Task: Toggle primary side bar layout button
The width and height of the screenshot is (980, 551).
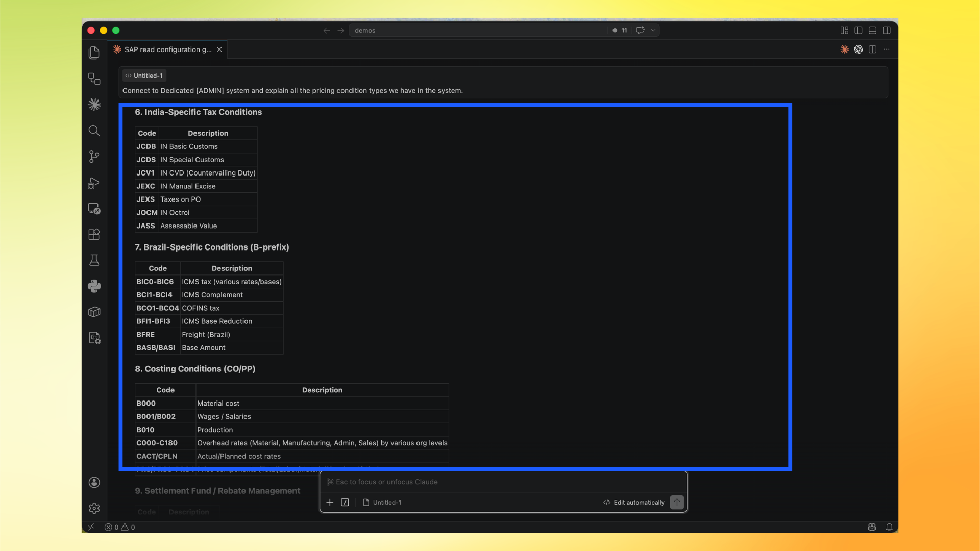Action: pyautogui.click(x=859, y=30)
